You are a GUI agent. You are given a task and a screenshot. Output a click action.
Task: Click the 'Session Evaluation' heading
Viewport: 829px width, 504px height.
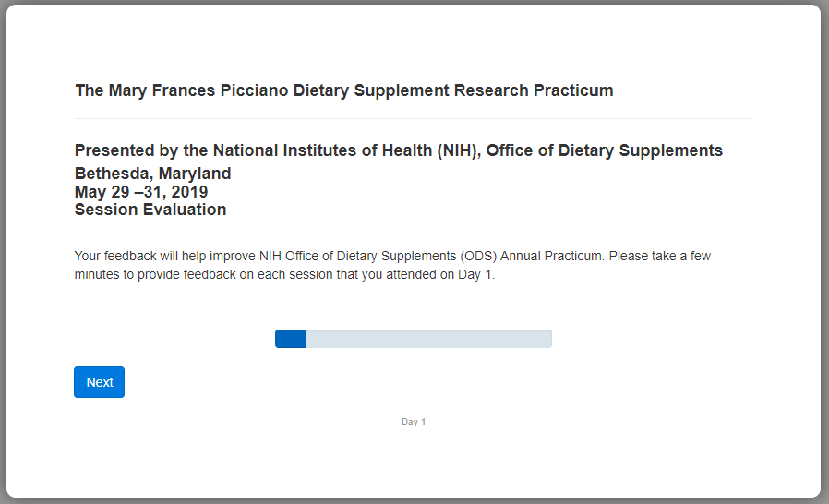click(x=150, y=210)
